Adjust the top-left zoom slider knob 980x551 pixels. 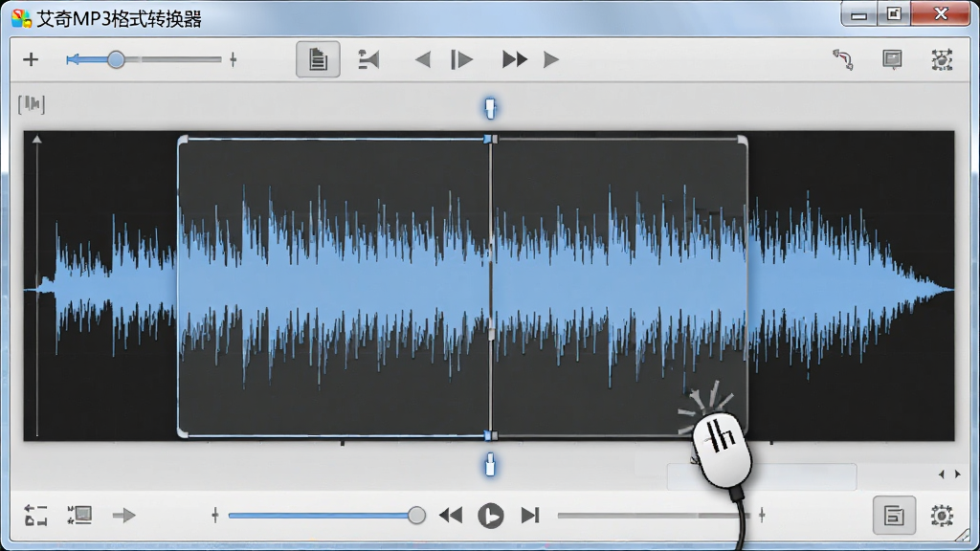click(x=116, y=60)
